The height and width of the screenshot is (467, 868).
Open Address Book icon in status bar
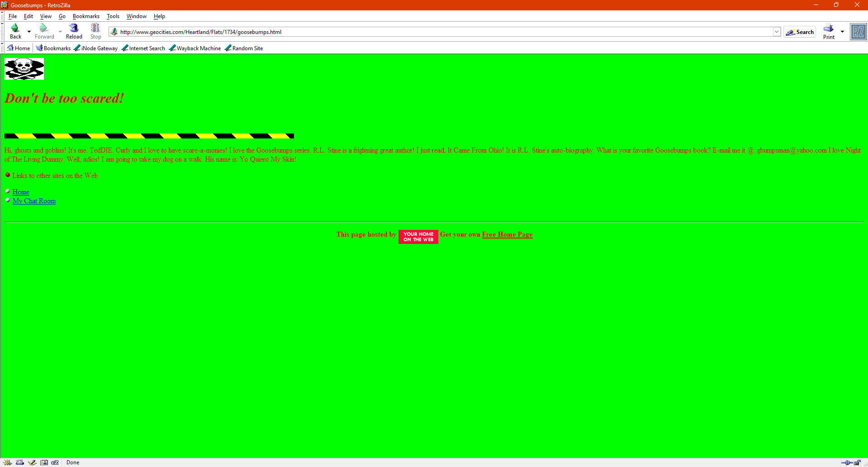coord(44,462)
